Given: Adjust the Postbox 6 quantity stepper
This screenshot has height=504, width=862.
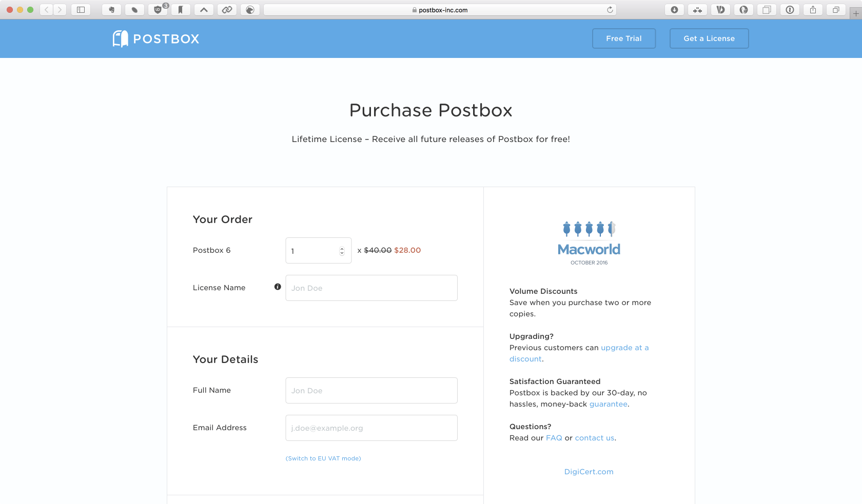Looking at the screenshot, I should 342,251.
